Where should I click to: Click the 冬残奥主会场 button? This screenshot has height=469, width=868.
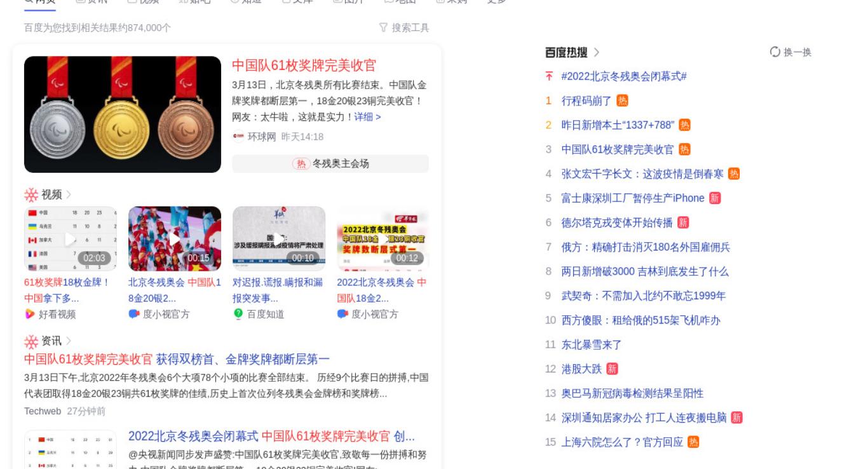(330, 164)
